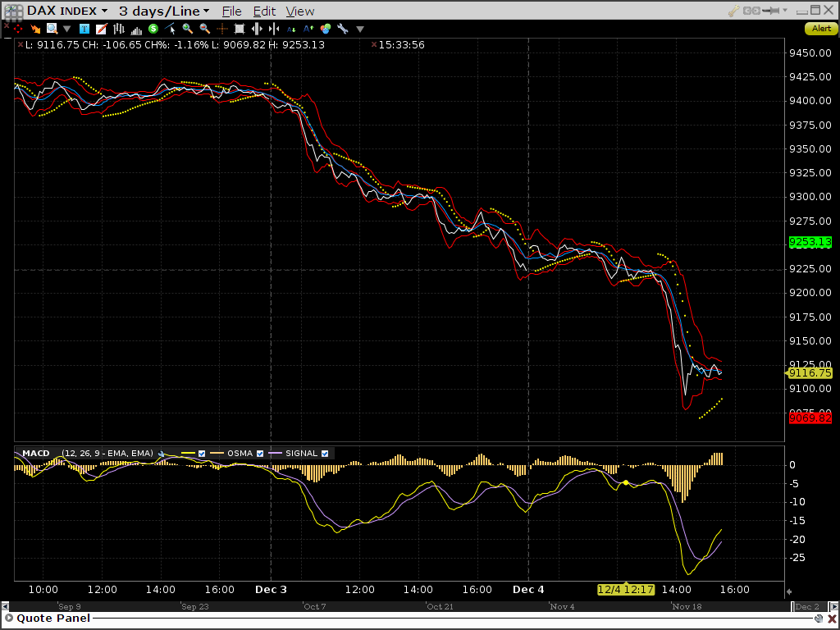Decrease font size with A down icon

click(x=291, y=30)
